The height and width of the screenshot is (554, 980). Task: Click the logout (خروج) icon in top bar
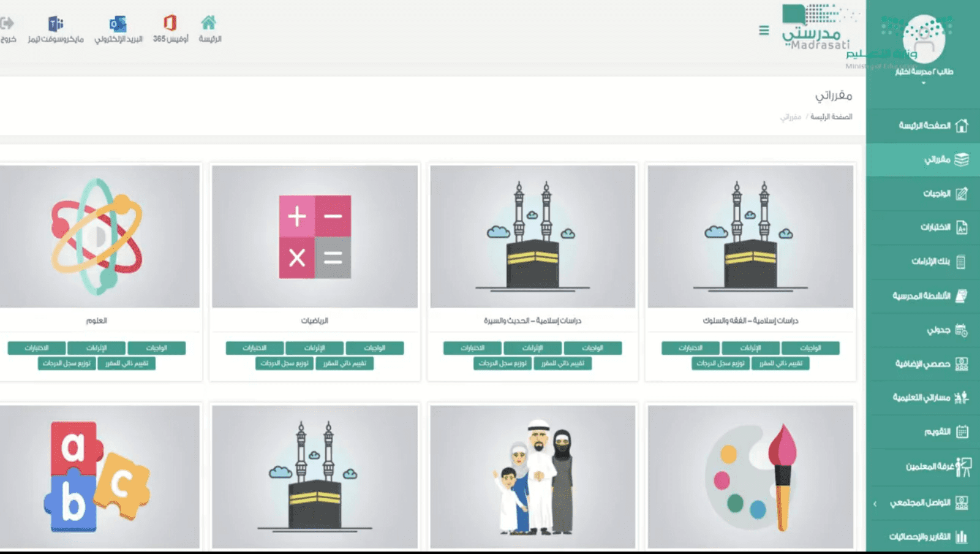coord(7,24)
